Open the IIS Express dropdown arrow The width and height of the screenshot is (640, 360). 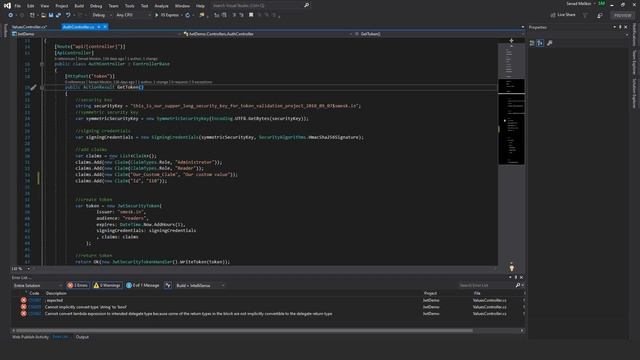pos(182,15)
